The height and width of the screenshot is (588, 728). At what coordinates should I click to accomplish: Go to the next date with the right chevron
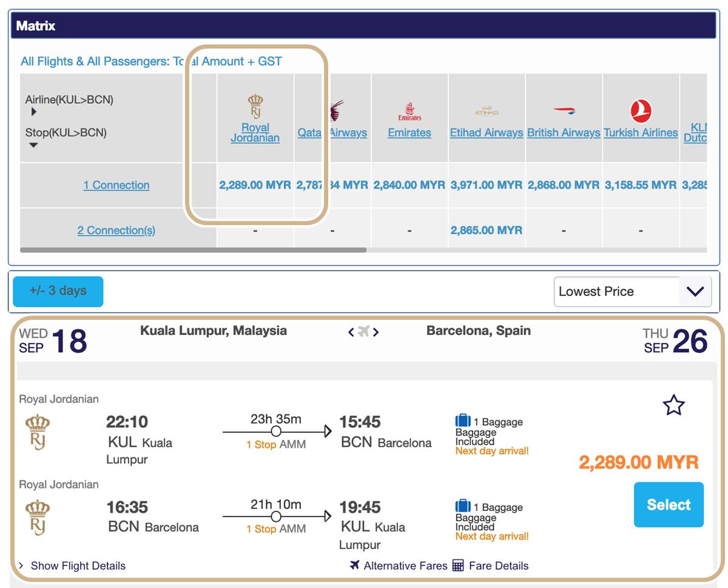coord(376,332)
